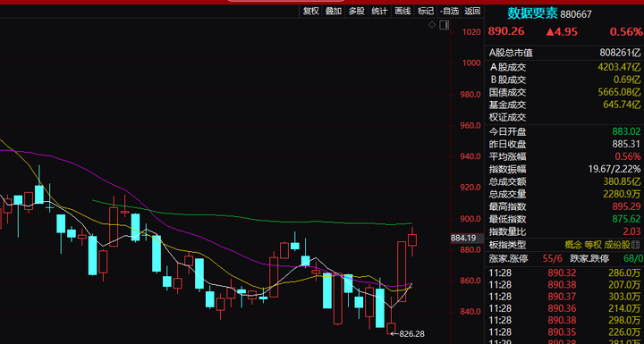The height and width of the screenshot is (344, 644).
Task: Open the 成份股 list icon
Action: 637,245
